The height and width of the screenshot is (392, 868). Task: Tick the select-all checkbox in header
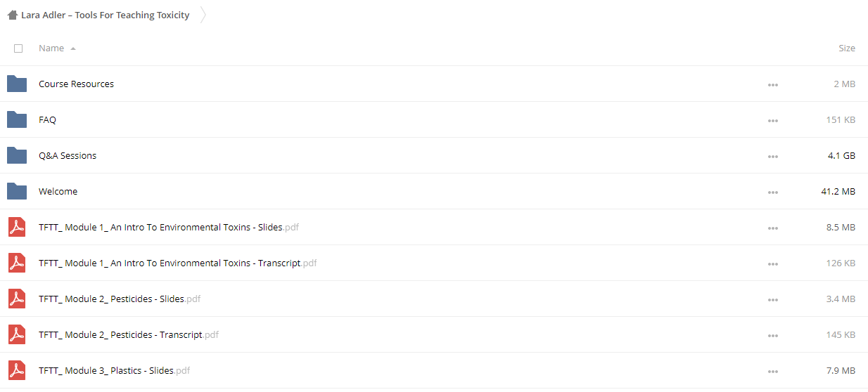pos(18,48)
